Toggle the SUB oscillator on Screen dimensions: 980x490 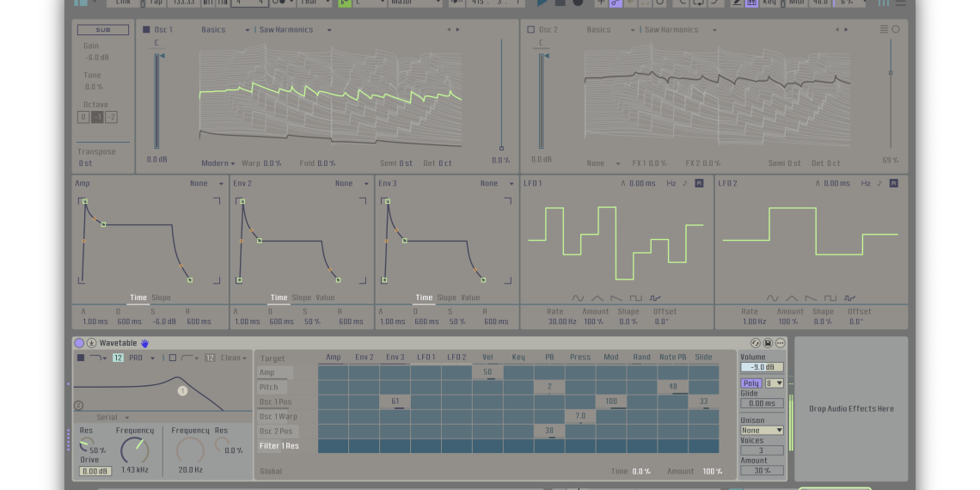pyautogui.click(x=103, y=30)
